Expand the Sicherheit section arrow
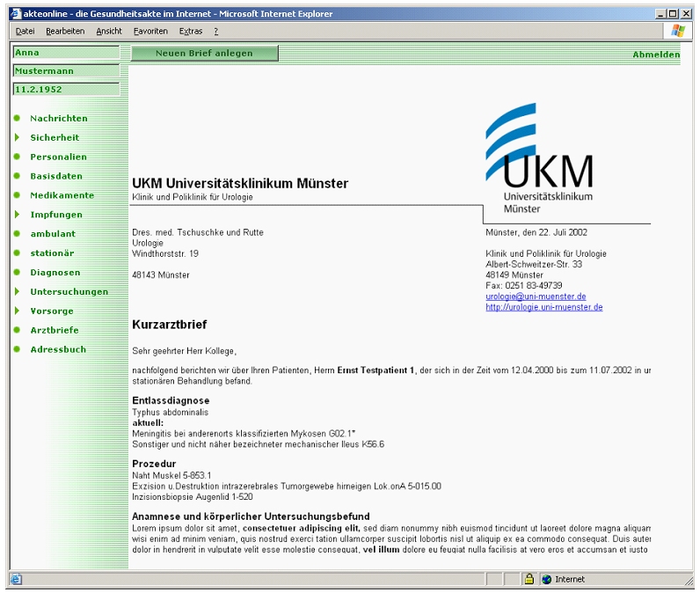700x593 pixels. click(x=17, y=138)
